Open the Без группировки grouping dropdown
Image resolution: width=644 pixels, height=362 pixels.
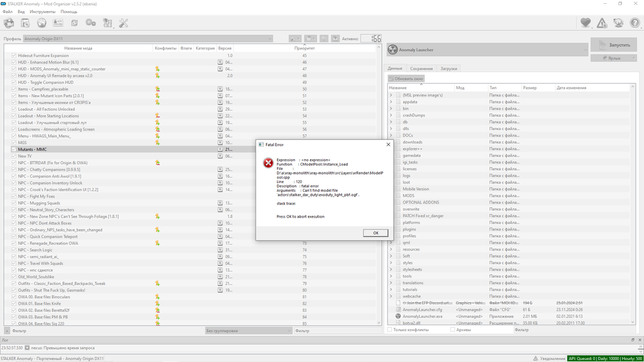[249, 331]
